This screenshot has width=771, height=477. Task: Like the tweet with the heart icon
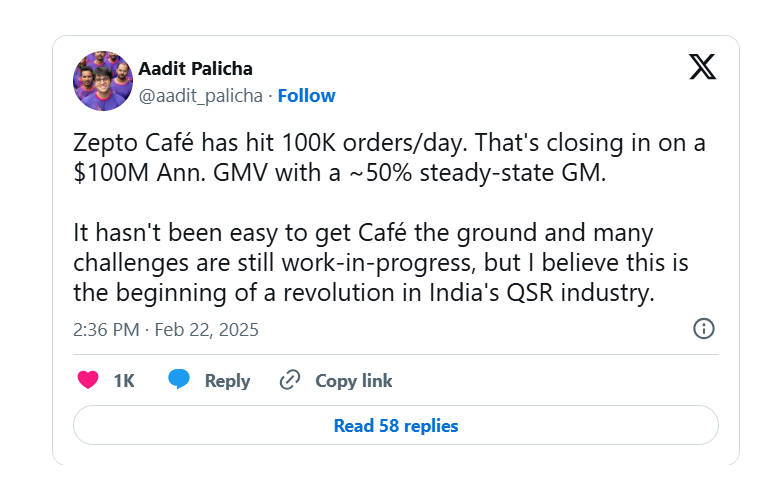click(89, 380)
